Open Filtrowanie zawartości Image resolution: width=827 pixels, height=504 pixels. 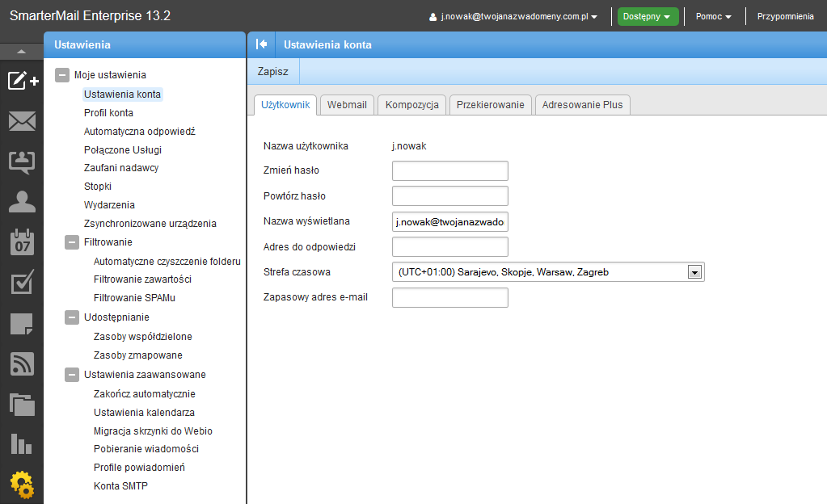click(x=142, y=279)
